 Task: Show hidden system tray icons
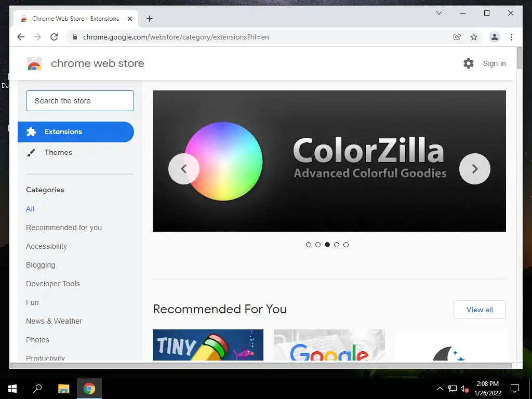(440, 389)
